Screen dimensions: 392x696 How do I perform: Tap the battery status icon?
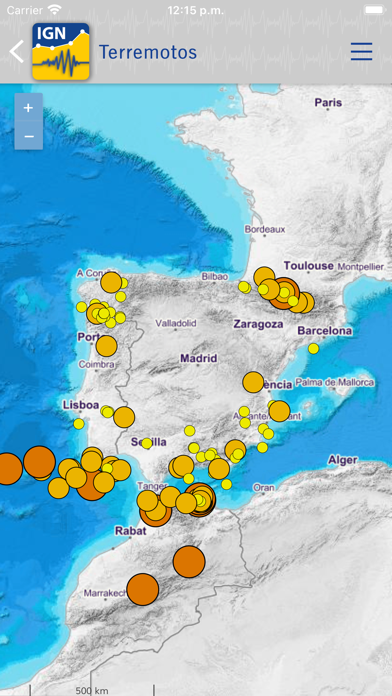374,10
